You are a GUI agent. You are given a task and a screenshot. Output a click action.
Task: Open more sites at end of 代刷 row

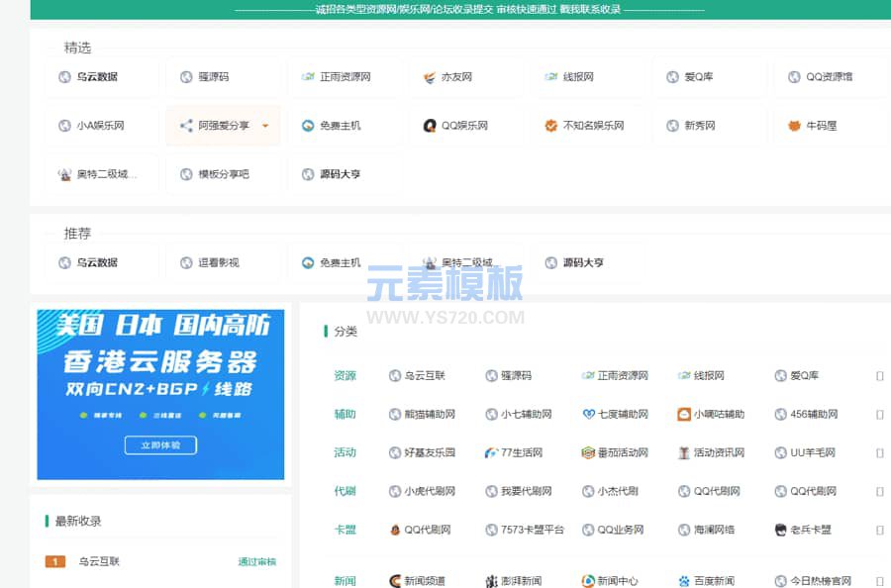click(880, 491)
